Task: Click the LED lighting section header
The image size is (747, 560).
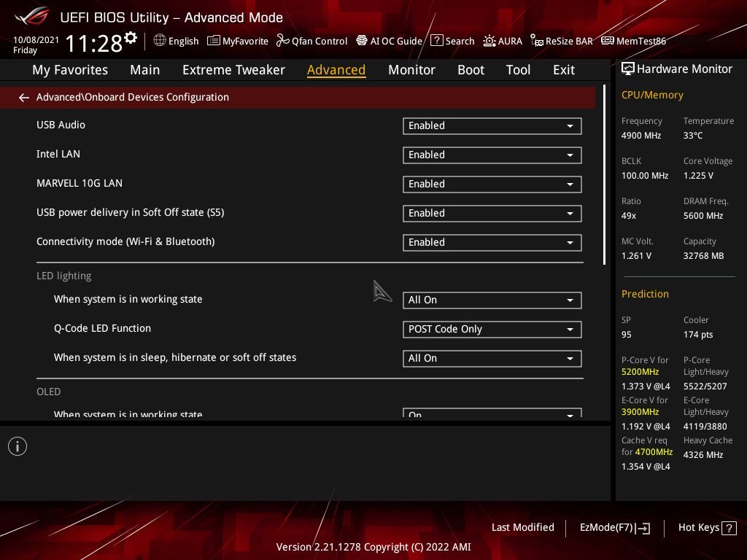Action: click(x=64, y=276)
